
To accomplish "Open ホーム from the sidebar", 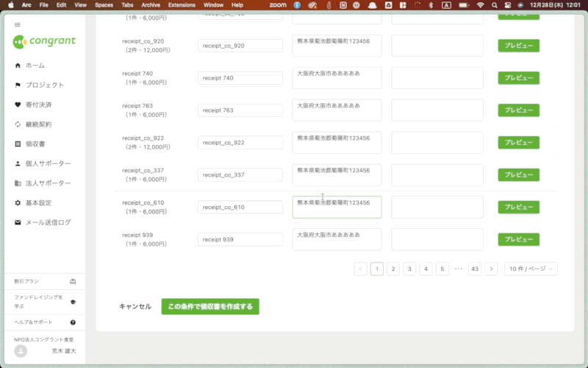I will coord(35,66).
